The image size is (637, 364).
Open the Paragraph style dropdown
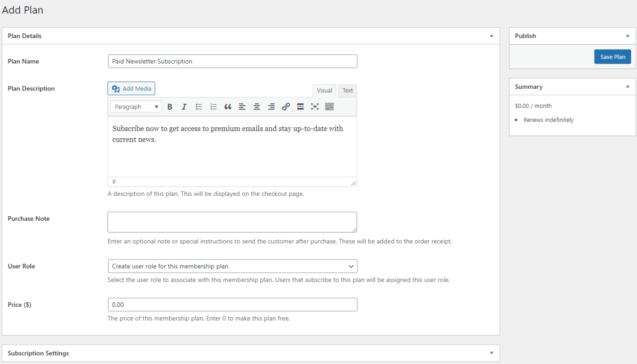coord(135,106)
